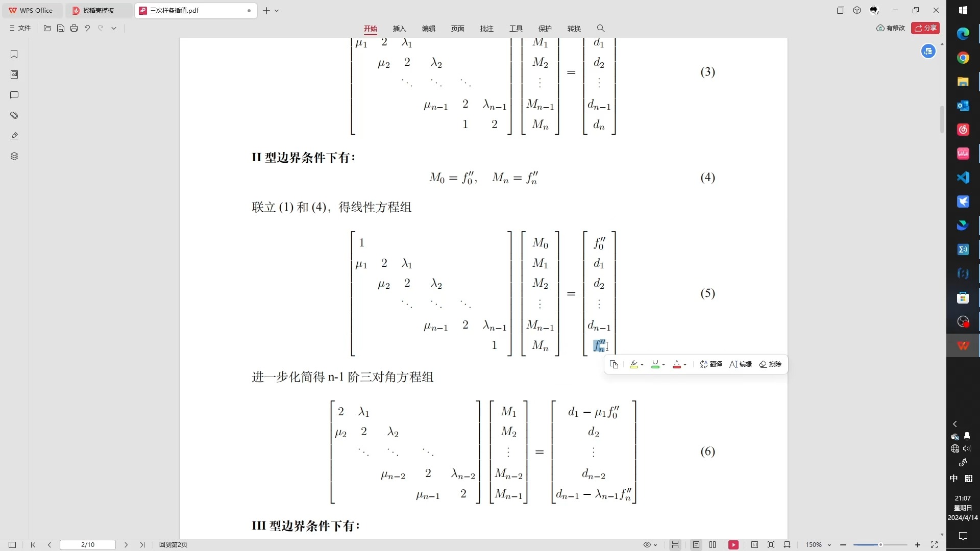Open the 转换 menu

pos(575,28)
